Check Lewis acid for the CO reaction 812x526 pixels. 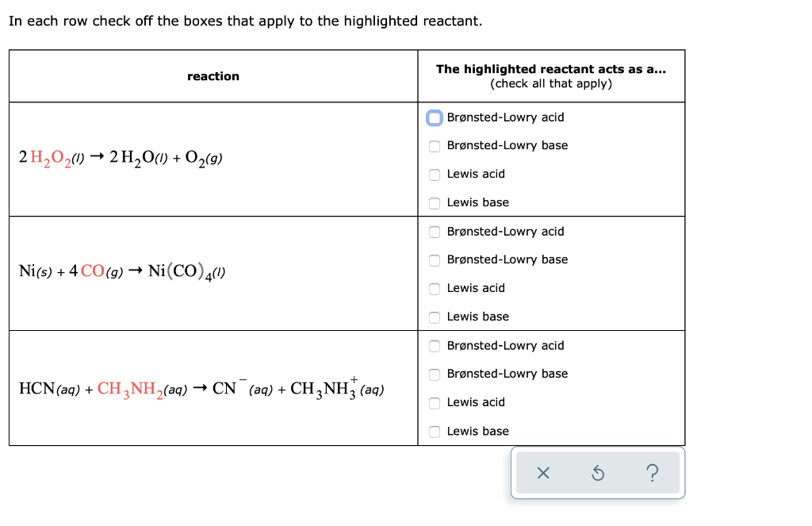coord(435,289)
